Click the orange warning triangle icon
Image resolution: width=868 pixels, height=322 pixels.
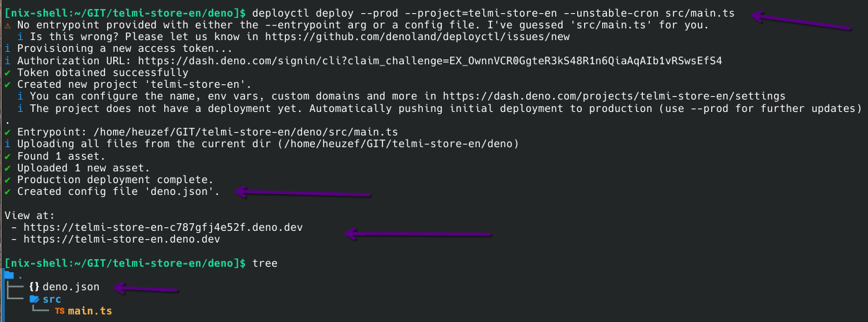point(8,26)
